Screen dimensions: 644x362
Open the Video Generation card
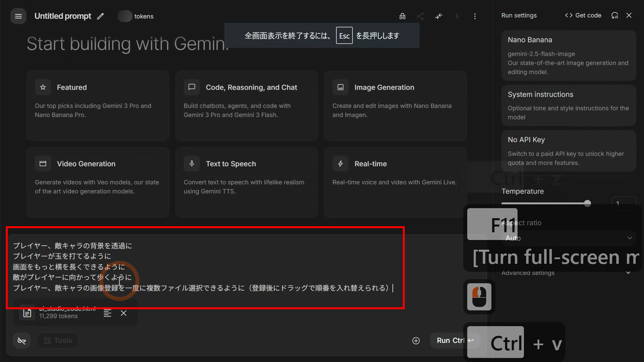pos(98,182)
